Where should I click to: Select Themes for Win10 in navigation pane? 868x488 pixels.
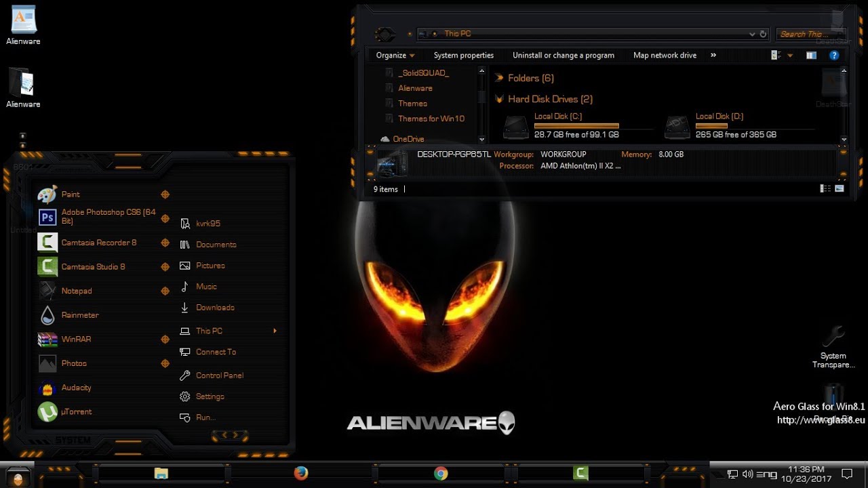pos(431,119)
